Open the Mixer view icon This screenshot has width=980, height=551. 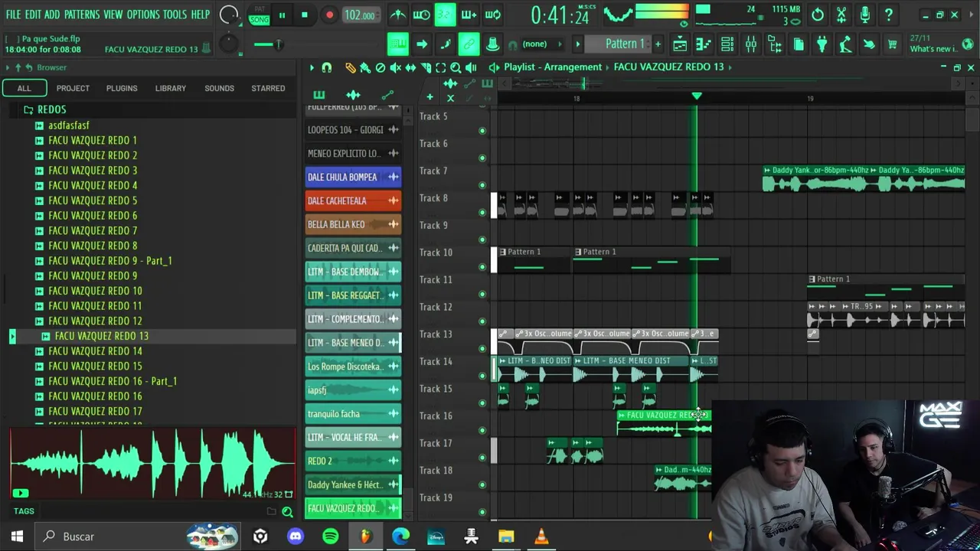[x=751, y=44]
